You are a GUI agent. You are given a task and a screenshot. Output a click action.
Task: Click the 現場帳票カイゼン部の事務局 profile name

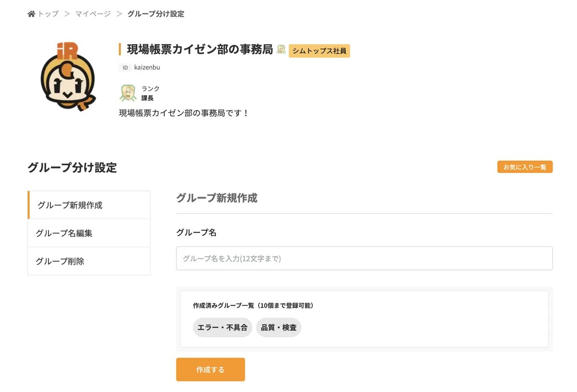point(200,49)
